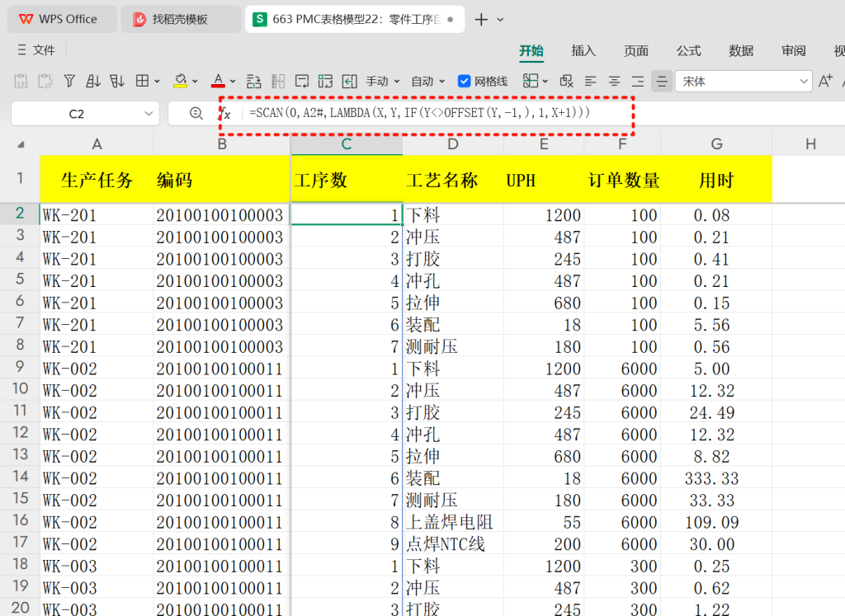Switch to the 开始 ribbon tab
The height and width of the screenshot is (616, 845).
pyautogui.click(x=531, y=50)
